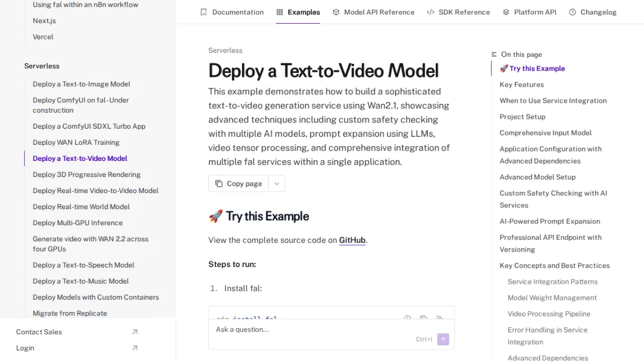Open the Platform API tab
The width and height of the screenshot is (644, 362).
[x=529, y=12]
